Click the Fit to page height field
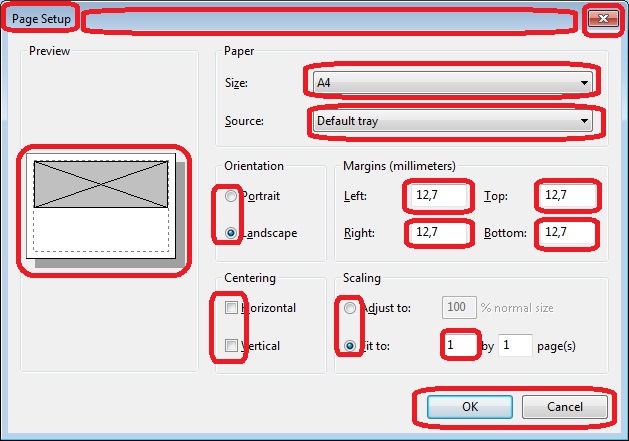 (514, 346)
